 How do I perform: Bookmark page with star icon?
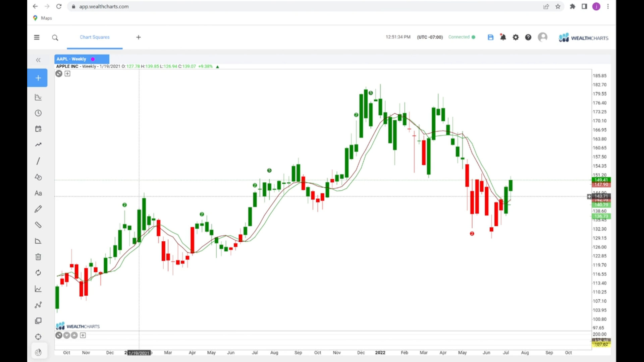pos(558,6)
